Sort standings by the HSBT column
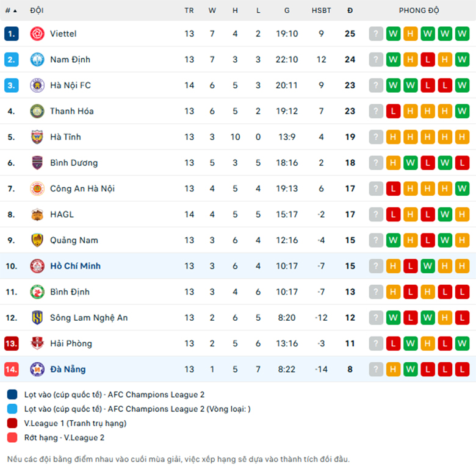476x469 pixels. tap(321, 10)
